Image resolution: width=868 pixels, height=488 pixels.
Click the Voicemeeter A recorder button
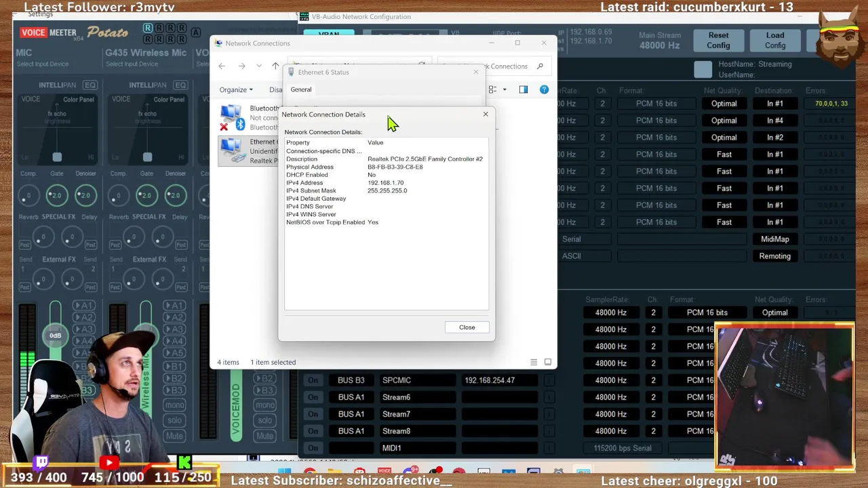point(196,32)
